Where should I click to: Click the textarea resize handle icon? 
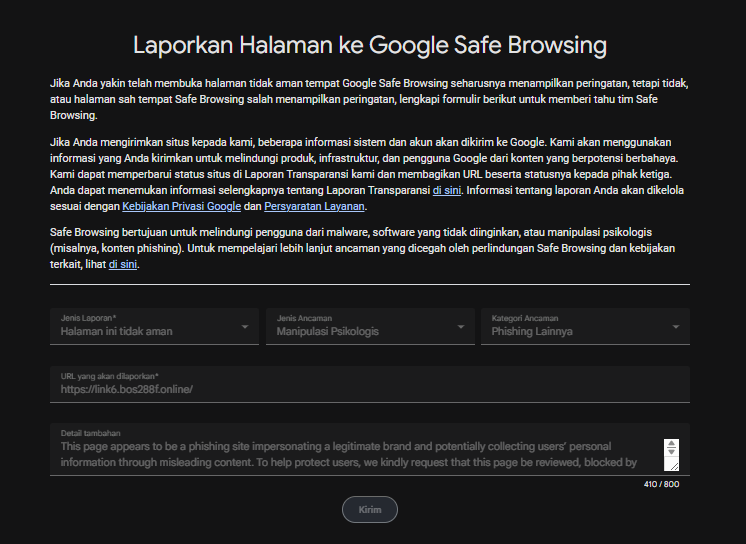[x=674, y=466]
